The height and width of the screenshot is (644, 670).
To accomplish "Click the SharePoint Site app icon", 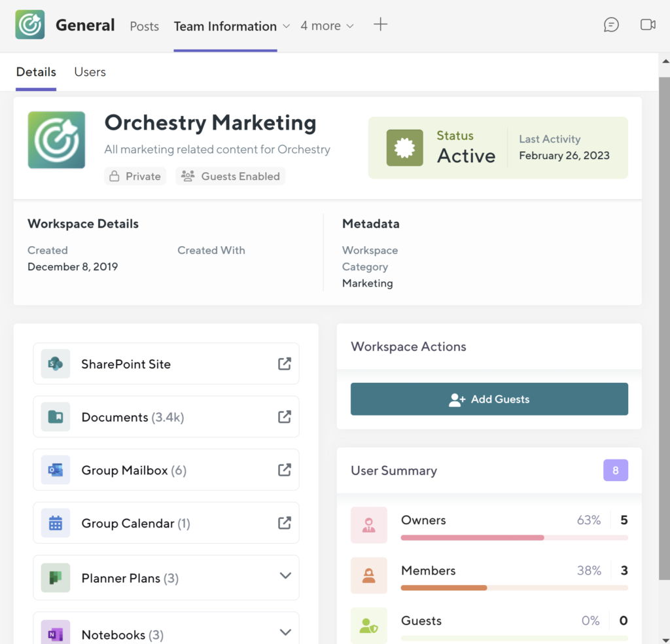I will 56,364.
